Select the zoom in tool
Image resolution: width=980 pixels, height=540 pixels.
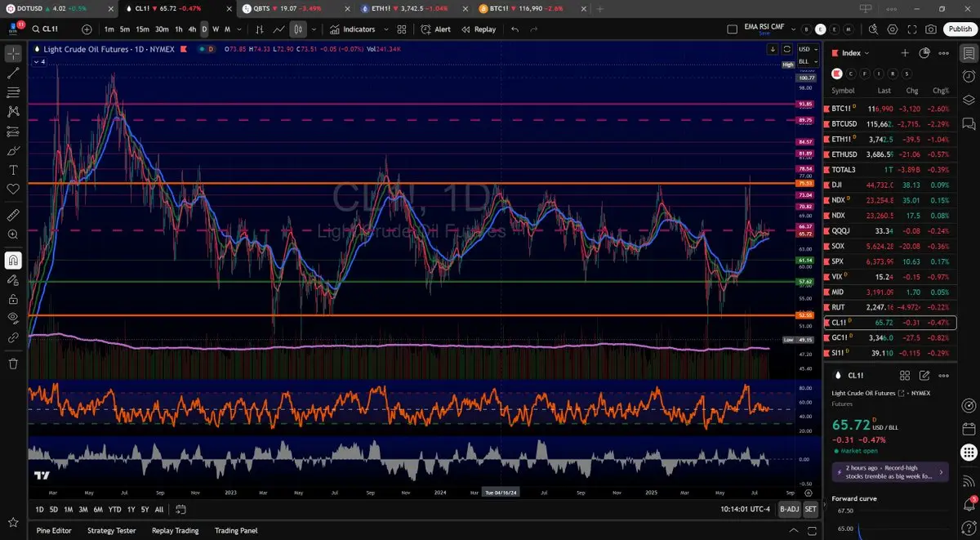tap(13, 235)
